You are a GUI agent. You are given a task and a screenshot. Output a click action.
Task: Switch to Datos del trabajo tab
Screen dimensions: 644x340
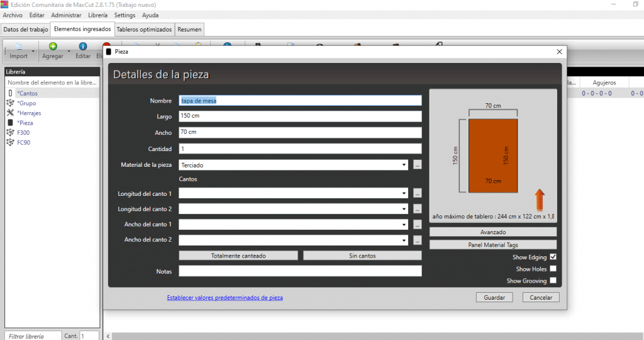pyautogui.click(x=25, y=30)
